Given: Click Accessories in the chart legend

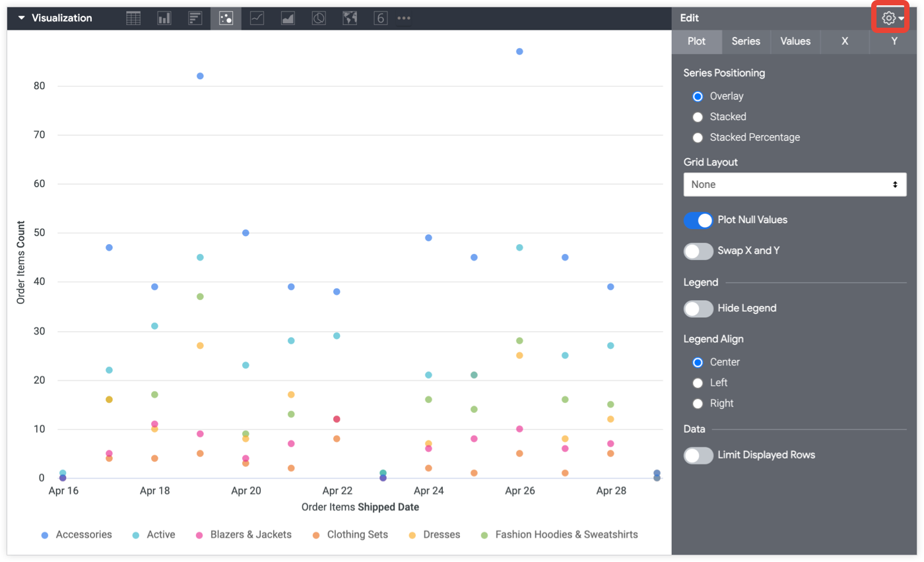Looking at the screenshot, I should click(x=84, y=535).
